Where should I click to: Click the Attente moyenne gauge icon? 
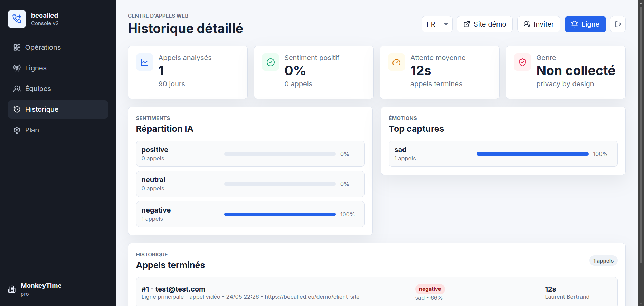click(397, 62)
